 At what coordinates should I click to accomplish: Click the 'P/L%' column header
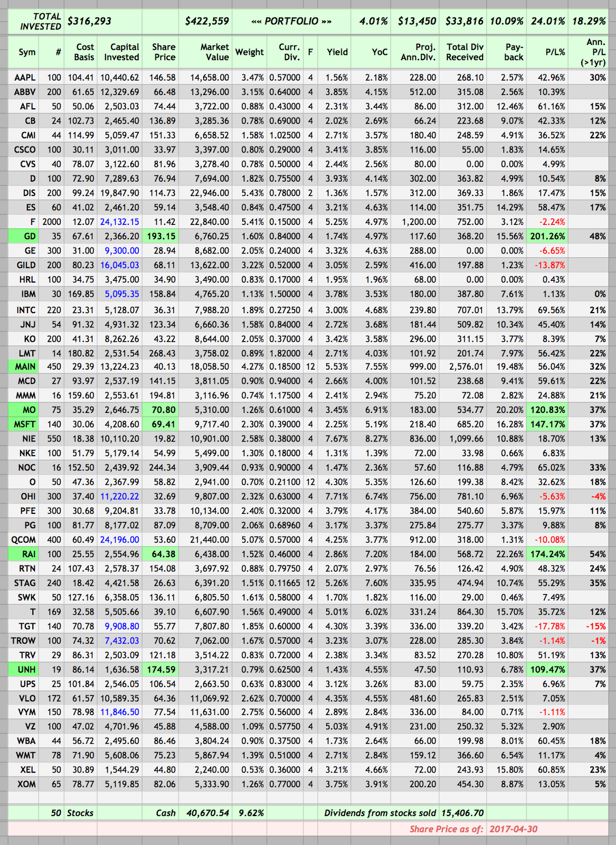pos(547,52)
